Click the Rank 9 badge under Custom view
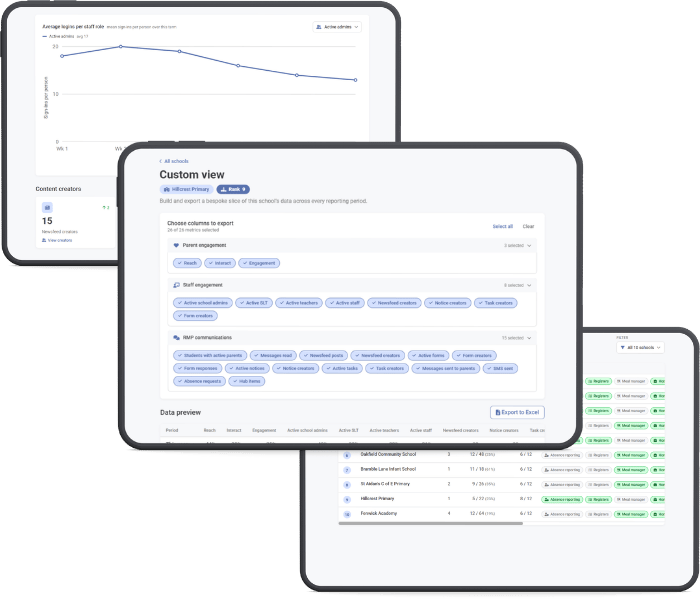Image resolution: width=700 pixels, height=600 pixels. [233, 189]
